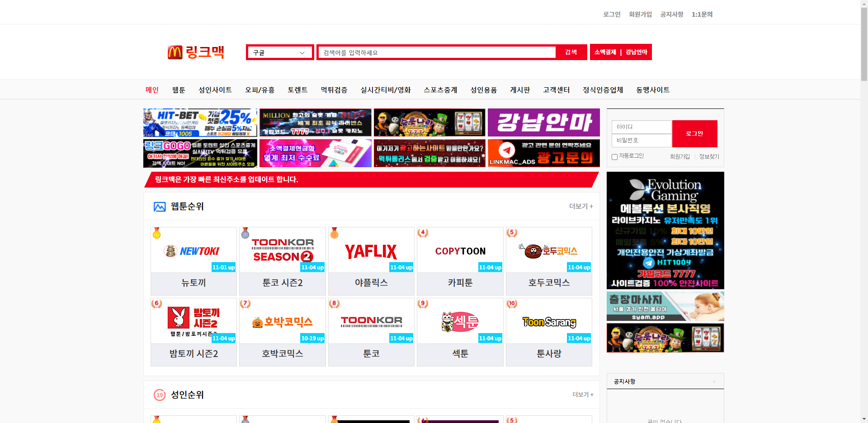Click the red 로그인 button in sidebar

pyautogui.click(x=694, y=134)
